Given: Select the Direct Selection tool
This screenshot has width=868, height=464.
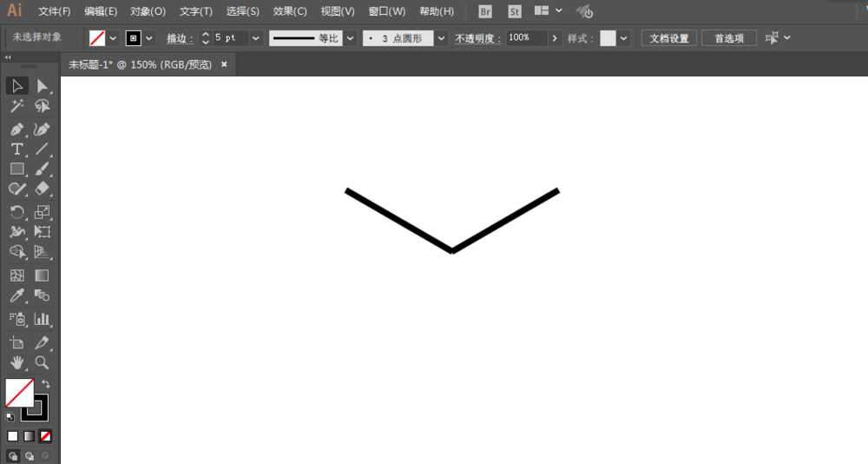Looking at the screenshot, I should [x=42, y=86].
